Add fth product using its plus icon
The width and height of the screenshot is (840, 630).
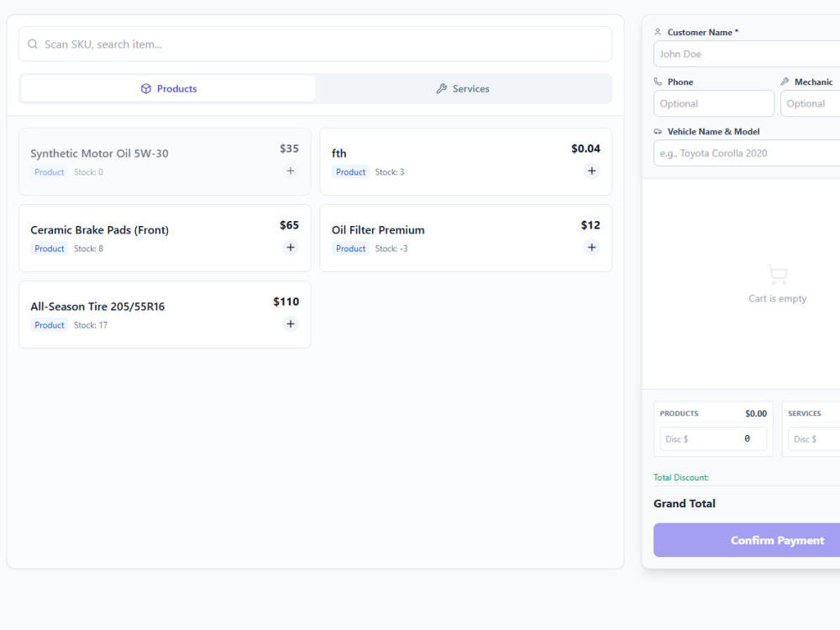point(591,171)
